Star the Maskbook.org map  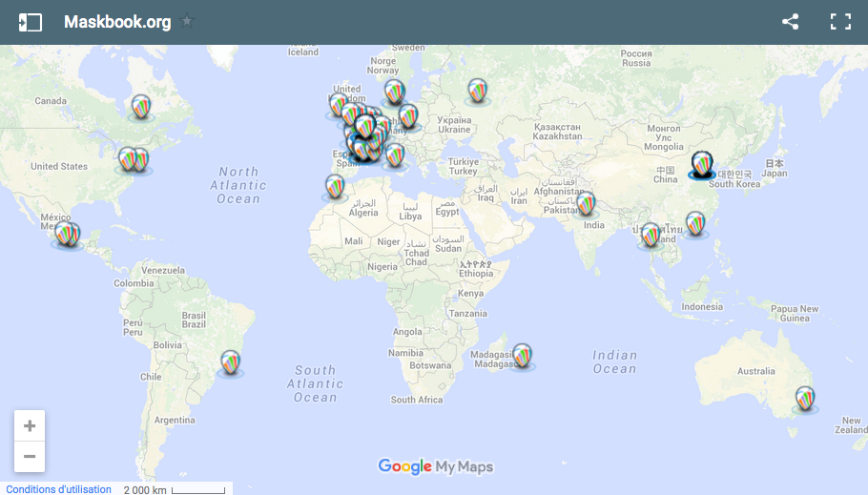tap(187, 21)
